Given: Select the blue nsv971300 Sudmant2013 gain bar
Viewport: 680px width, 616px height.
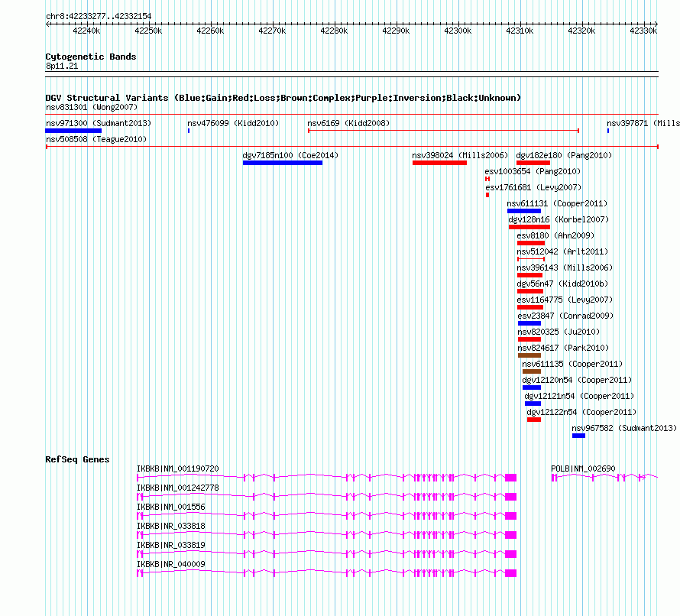Looking at the screenshot, I should [73, 131].
